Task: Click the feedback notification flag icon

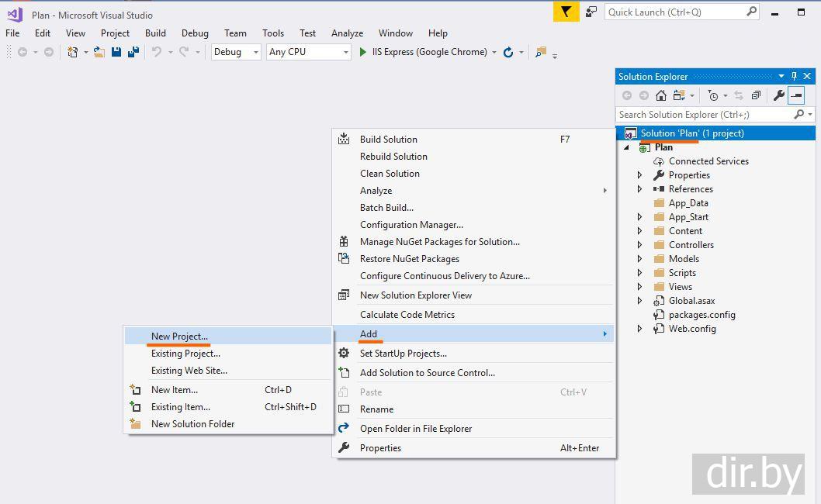Action: pos(566,12)
